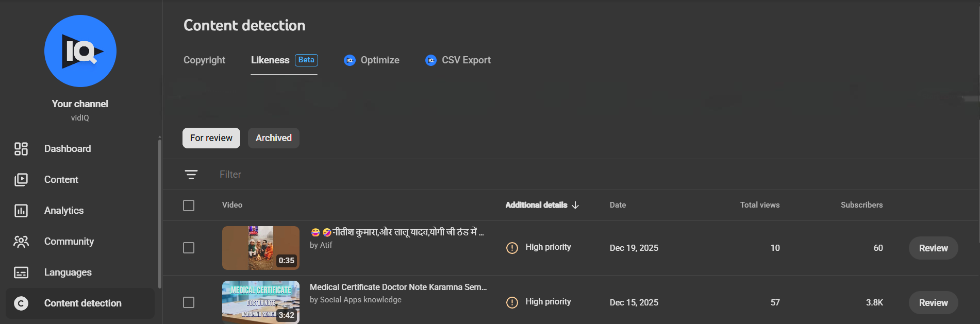Click High priority in the Medical Certificate row
Screen dimensions: 980x324
point(548,302)
